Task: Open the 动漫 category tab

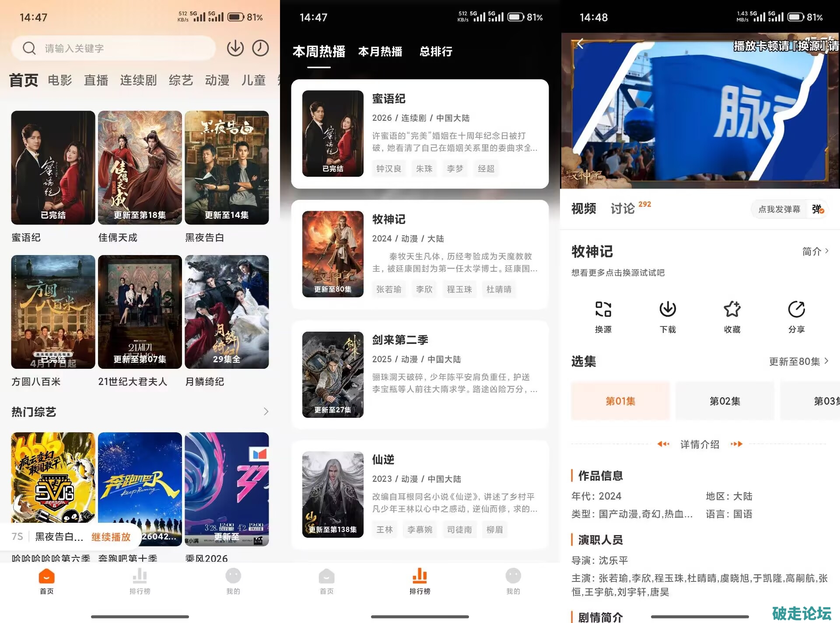Action: click(x=217, y=80)
